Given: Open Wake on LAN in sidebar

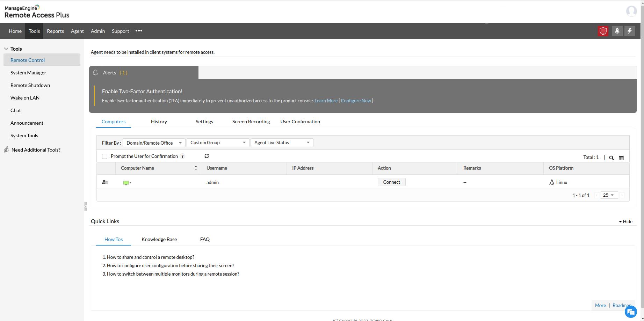Looking at the screenshot, I should pyautogui.click(x=25, y=98).
